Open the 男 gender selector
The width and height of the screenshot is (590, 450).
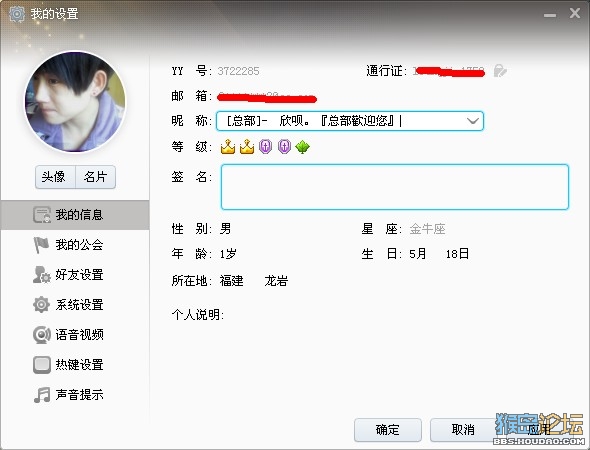(x=225, y=228)
